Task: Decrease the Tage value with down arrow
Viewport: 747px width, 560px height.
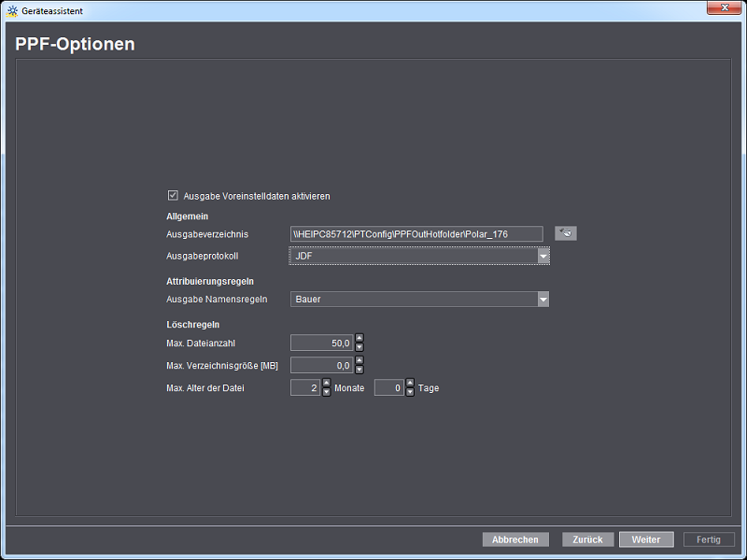Action: click(x=410, y=392)
